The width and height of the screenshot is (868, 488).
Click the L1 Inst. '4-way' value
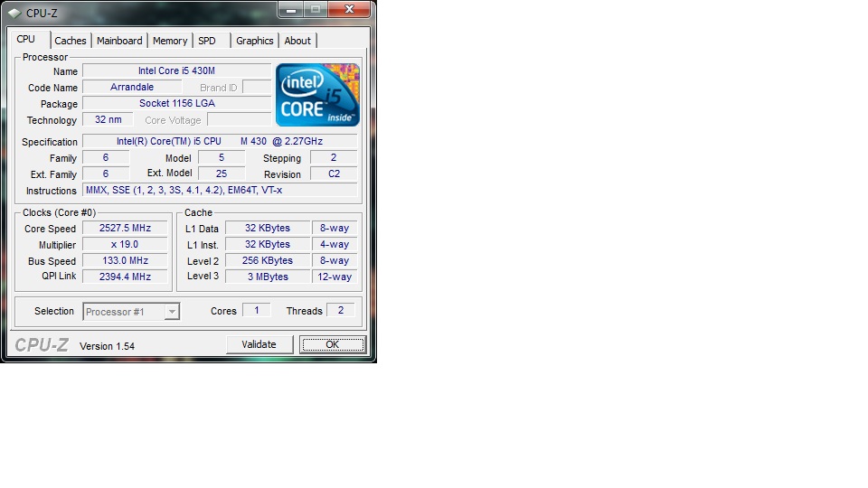coord(335,244)
